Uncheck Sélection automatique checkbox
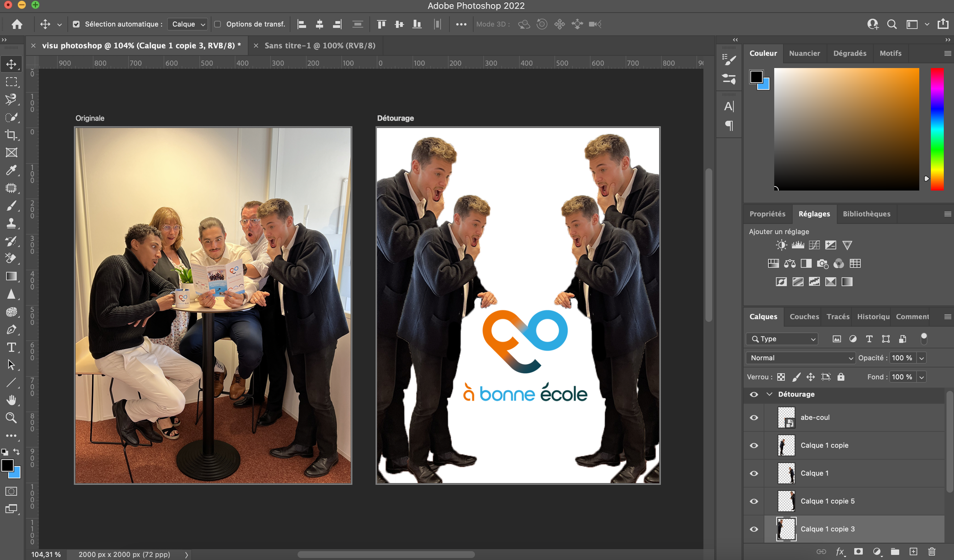Viewport: 954px width, 560px height. click(76, 24)
